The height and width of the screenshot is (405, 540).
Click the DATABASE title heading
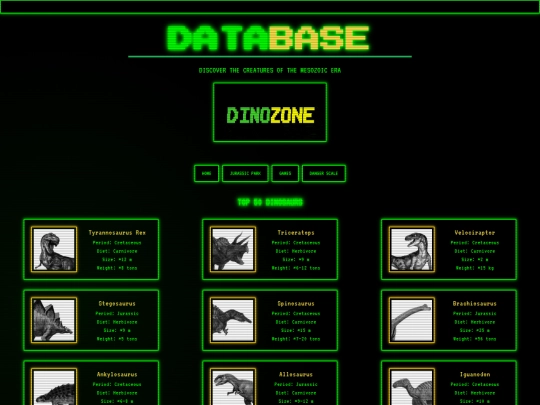[x=268, y=38]
